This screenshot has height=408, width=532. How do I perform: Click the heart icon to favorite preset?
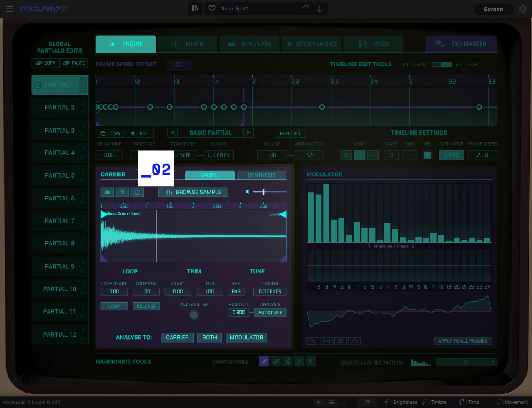(x=212, y=9)
